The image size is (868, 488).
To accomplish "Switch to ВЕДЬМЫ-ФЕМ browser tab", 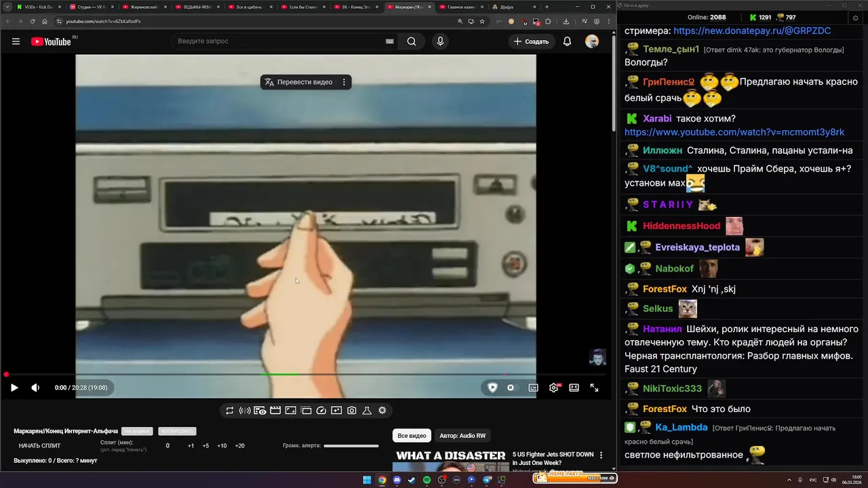I will 197,7.
